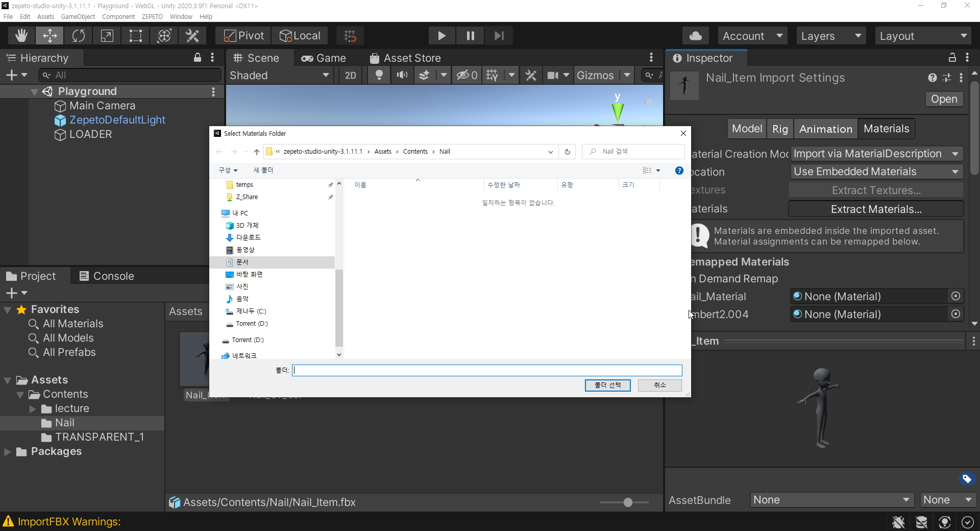Toggle grid snapping icon
980x531 pixels.
point(350,36)
